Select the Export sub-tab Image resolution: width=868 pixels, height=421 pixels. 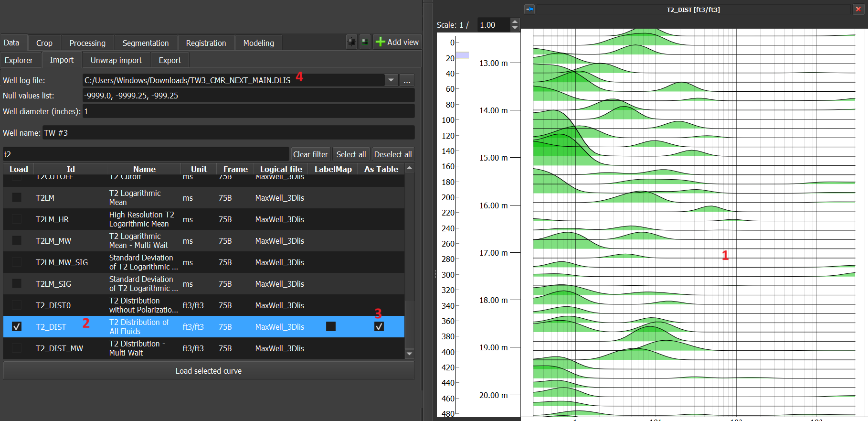pos(170,60)
